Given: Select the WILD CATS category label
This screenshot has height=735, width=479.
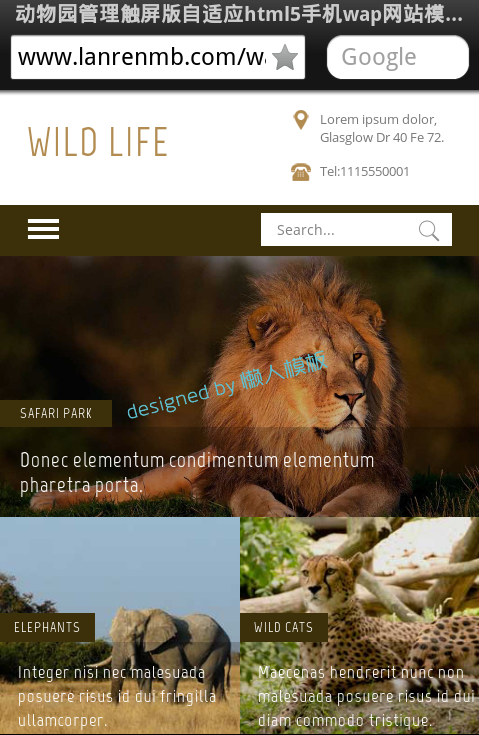Looking at the screenshot, I should pyautogui.click(x=283, y=627).
